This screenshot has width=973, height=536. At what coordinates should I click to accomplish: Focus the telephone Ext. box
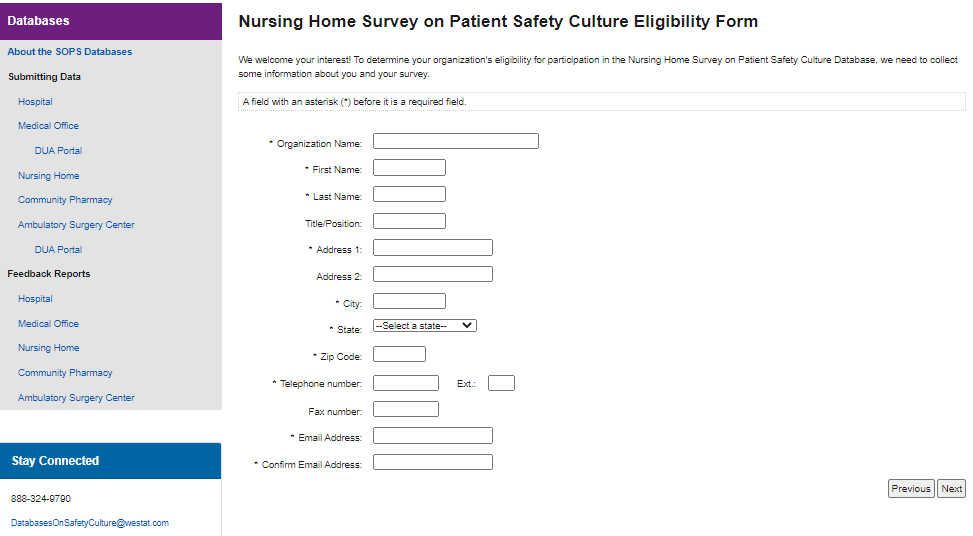point(501,383)
